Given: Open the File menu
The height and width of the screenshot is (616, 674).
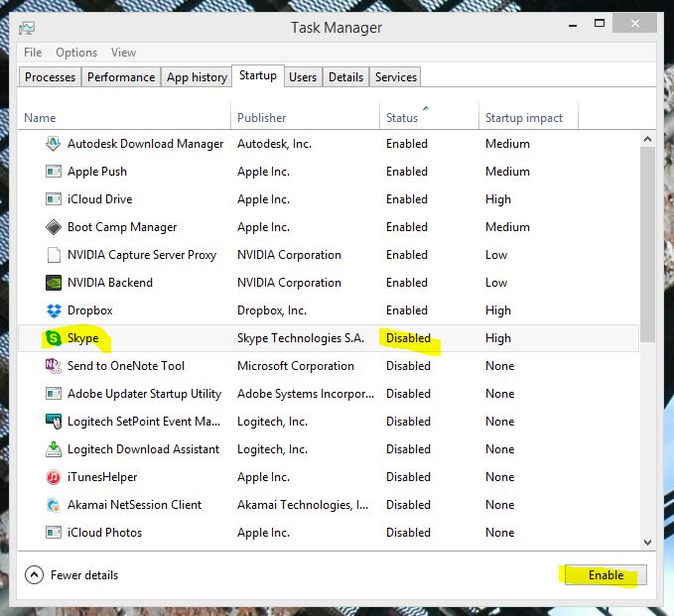Looking at the screenshot, I should 33,53.
